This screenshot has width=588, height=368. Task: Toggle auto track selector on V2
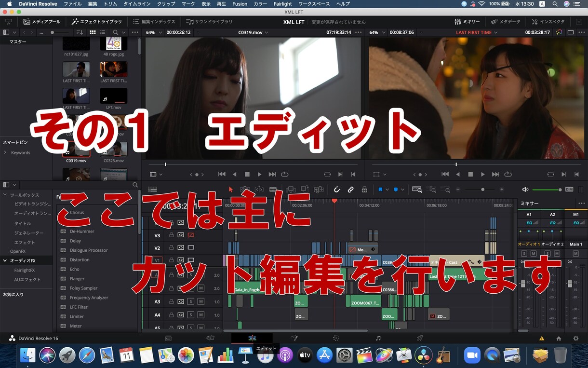181,247
